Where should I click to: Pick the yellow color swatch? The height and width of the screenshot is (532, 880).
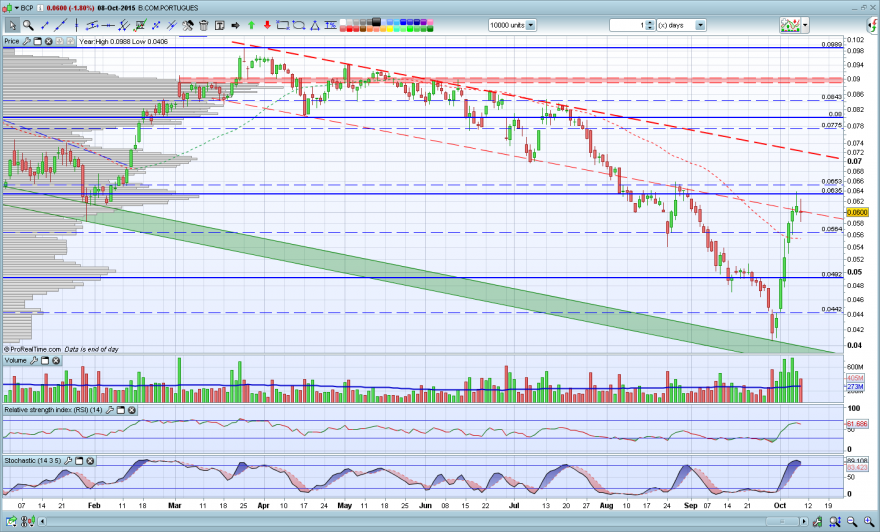point(389,29)
